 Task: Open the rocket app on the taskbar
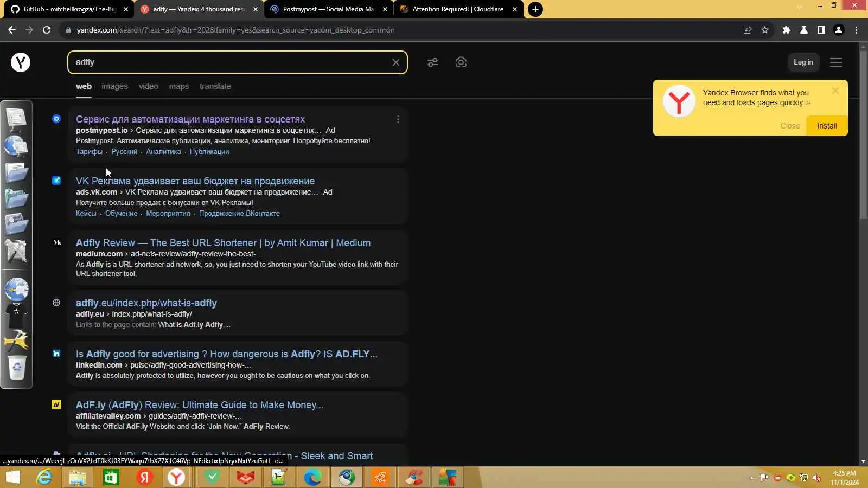tap(380, 477)
